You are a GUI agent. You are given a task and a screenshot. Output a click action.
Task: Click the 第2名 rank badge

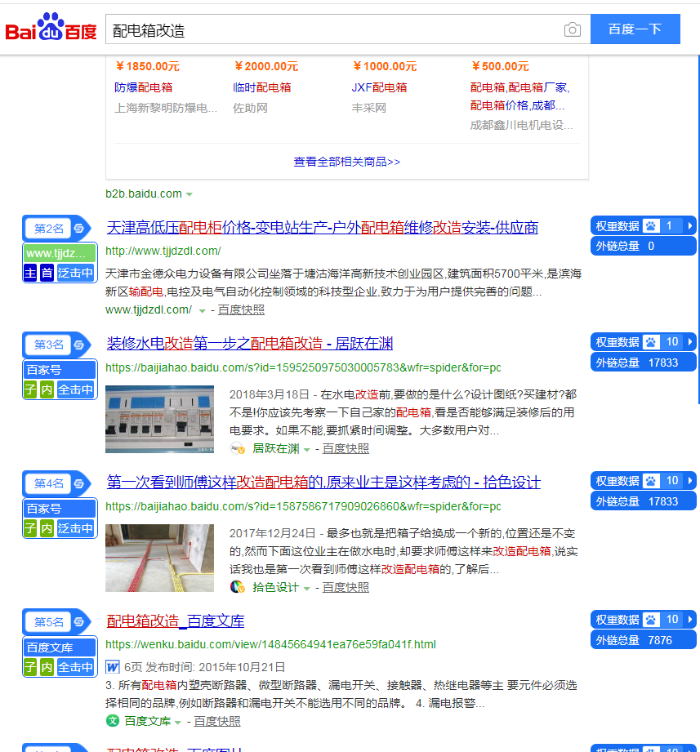(48, 229)
